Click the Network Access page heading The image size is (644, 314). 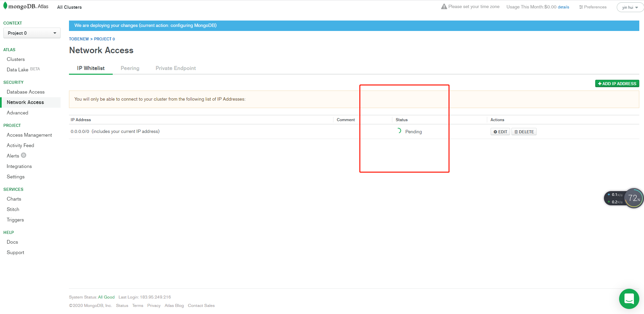[101, 50]
